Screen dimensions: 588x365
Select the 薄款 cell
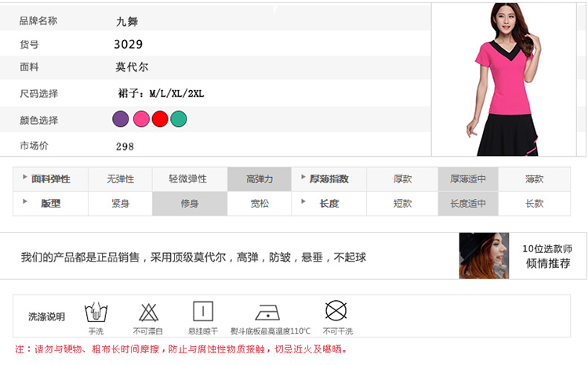point(535,179)
